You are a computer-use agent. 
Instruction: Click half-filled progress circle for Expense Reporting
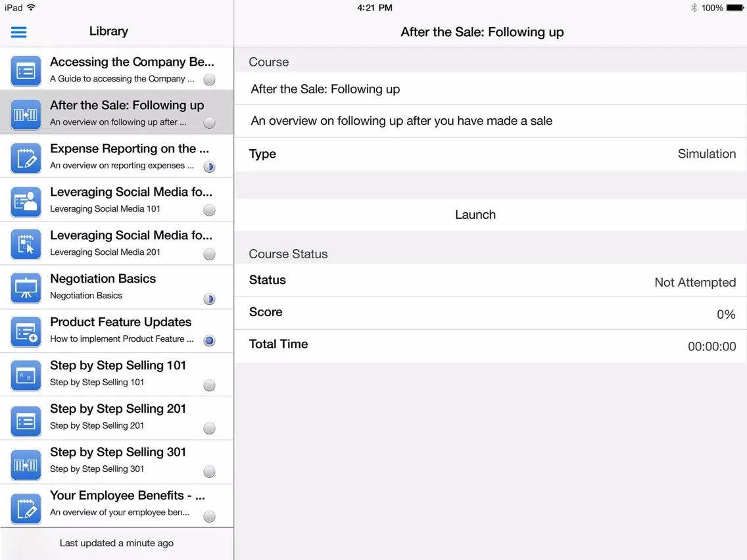[209, 167]
